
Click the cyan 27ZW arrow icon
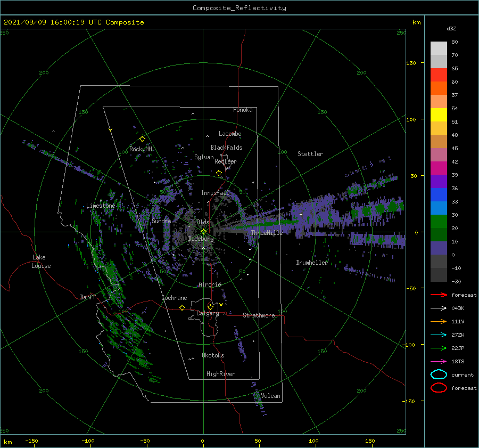[439, 335]
